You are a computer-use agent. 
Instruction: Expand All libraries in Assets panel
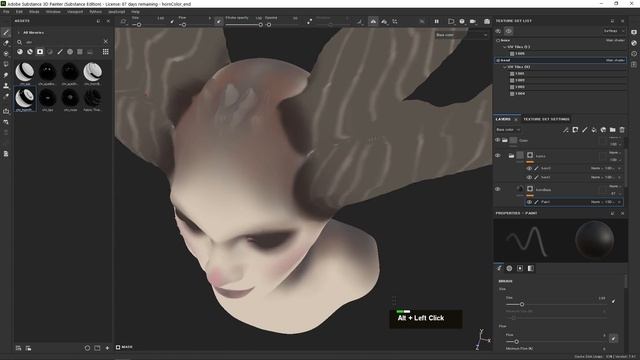click(x=18, y=33)
